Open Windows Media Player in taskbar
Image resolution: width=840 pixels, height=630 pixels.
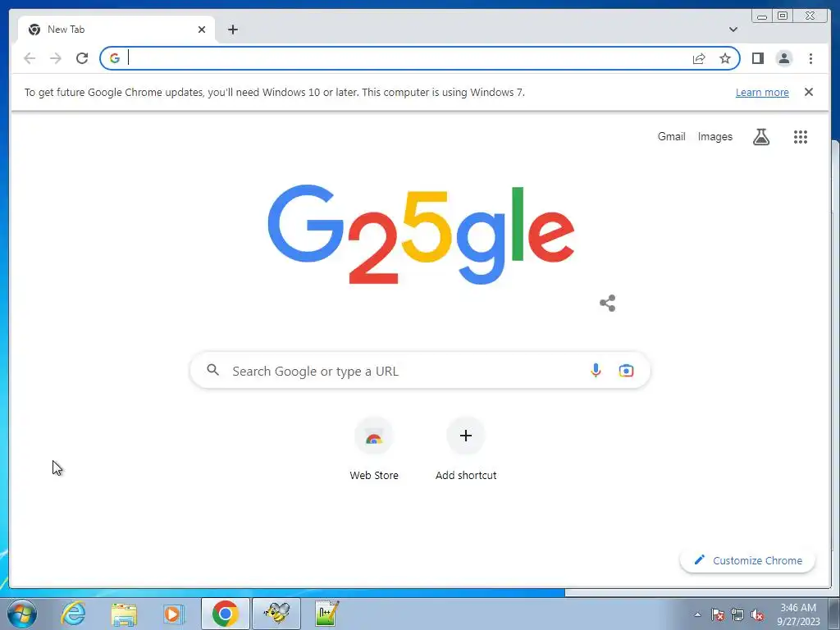tap(173, 614)
